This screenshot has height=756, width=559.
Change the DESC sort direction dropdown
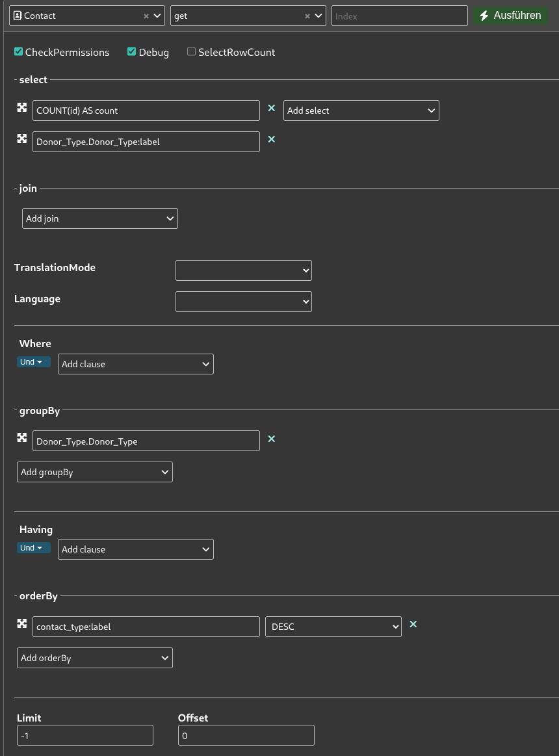click(333, 626)
